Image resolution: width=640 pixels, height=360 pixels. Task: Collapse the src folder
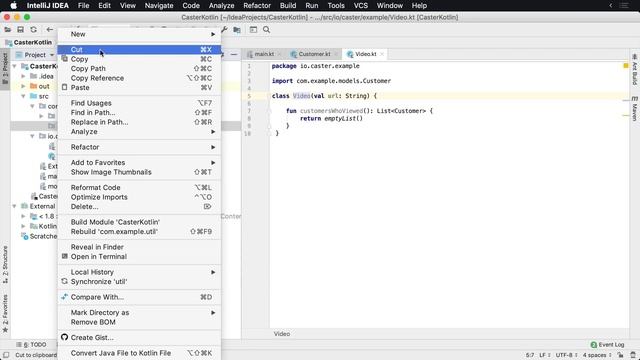(x=23, y=96)
